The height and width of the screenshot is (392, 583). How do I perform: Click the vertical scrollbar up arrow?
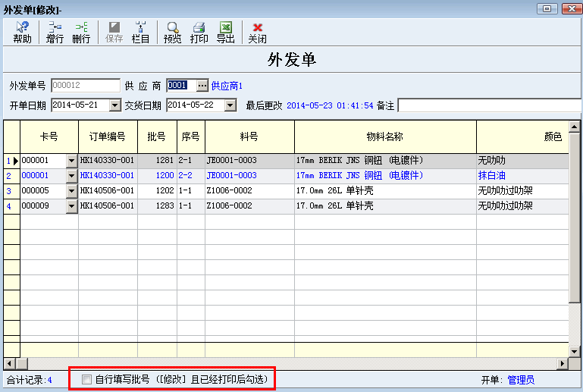575,127
